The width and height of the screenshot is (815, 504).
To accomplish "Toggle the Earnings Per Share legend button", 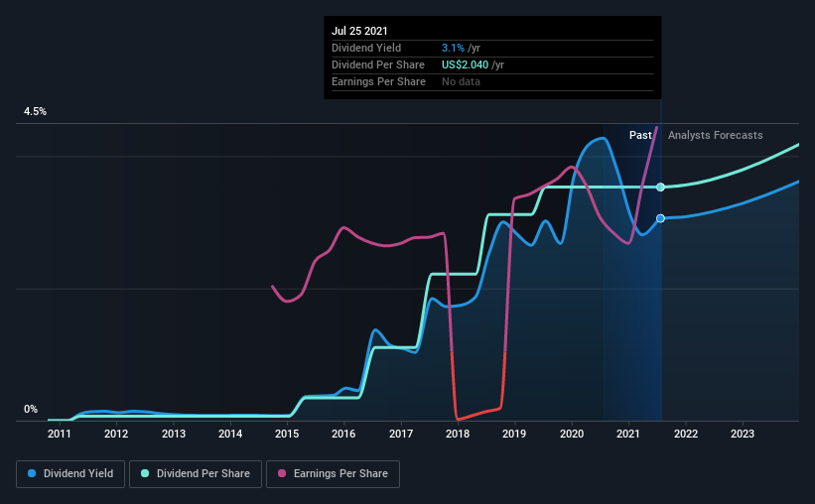I will [333, 474].
